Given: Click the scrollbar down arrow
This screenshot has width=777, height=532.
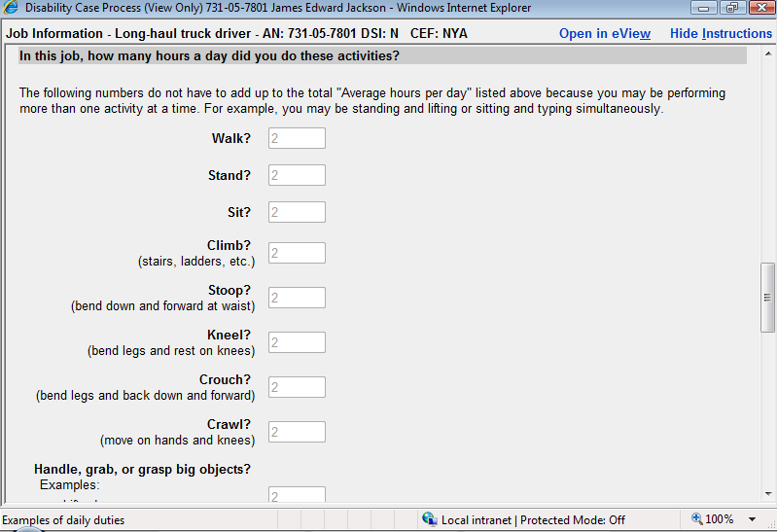Looking at the screenshot, I should (768, 493).
